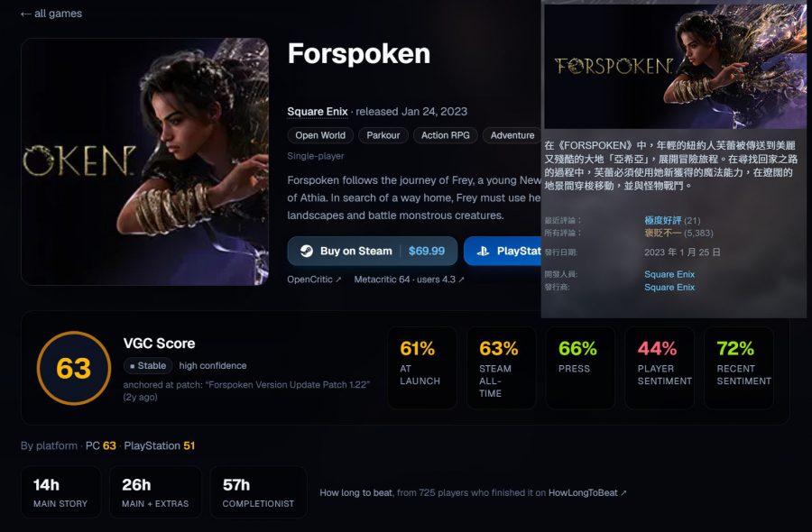
Task: Click the Stable status badge
Action: point(148,366)
